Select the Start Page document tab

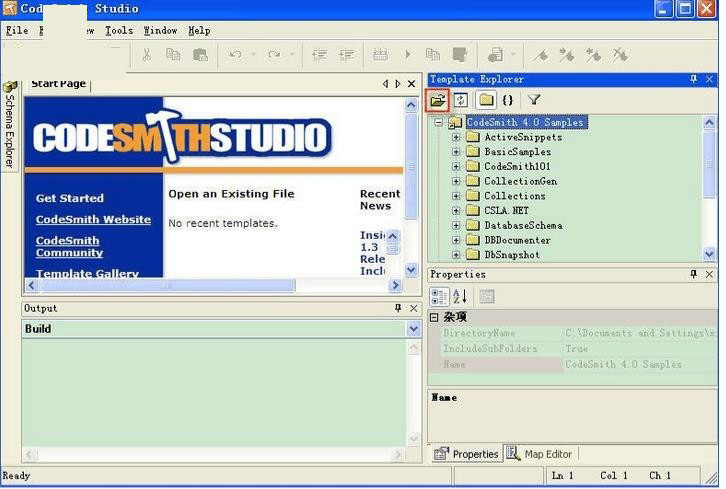(58, 84)
